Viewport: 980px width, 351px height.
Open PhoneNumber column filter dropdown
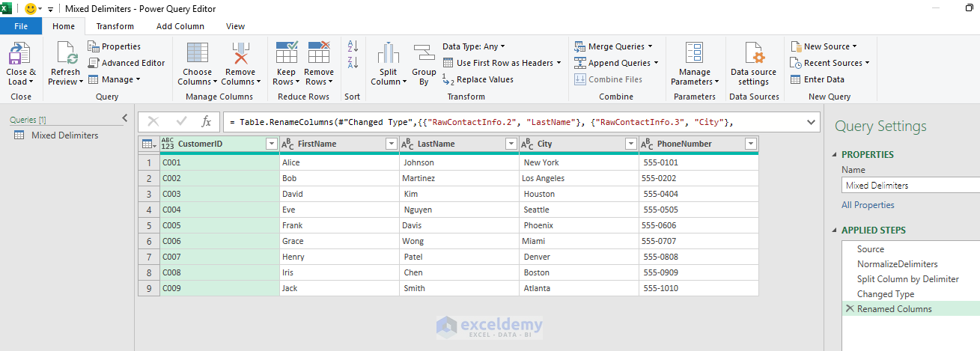coord(751,144)
